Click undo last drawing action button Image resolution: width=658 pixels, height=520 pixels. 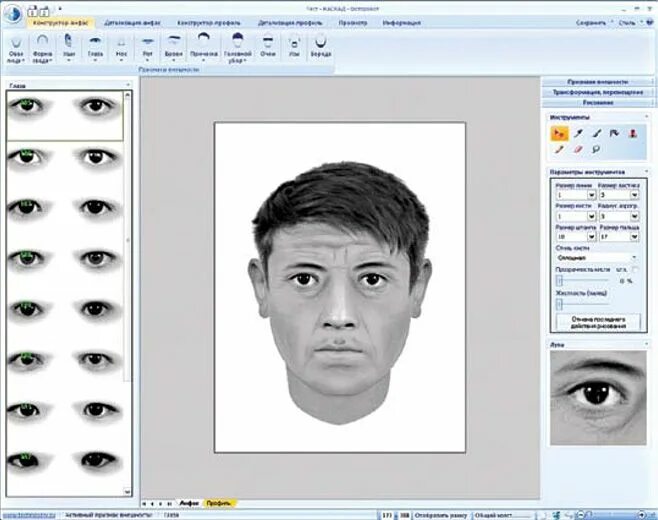pyautogui.click(x=598, y=322)
